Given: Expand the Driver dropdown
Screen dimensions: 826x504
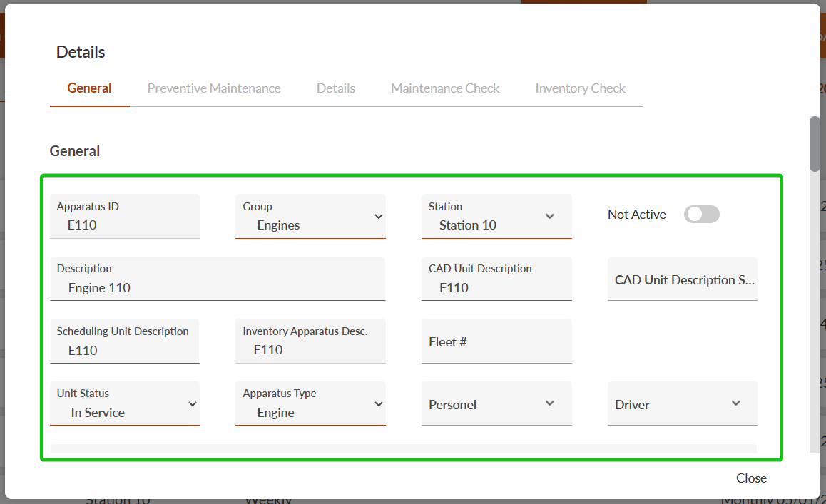Looking at the screenshot, I should [x=682, y=404].
